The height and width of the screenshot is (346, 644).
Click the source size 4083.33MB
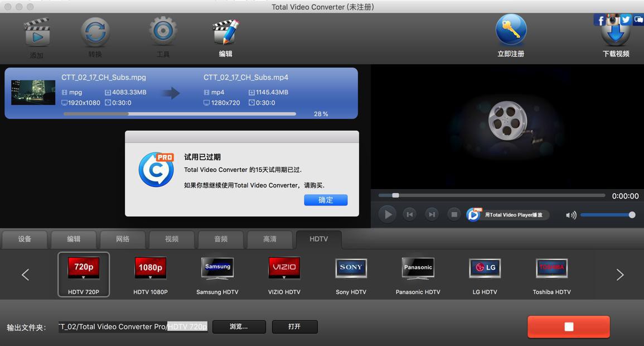pos(129,93)
